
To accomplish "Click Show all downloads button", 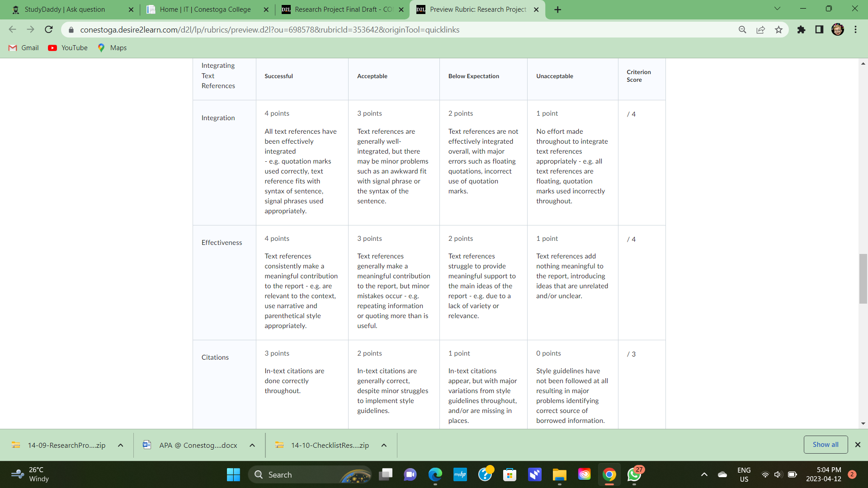I will 825,445.
